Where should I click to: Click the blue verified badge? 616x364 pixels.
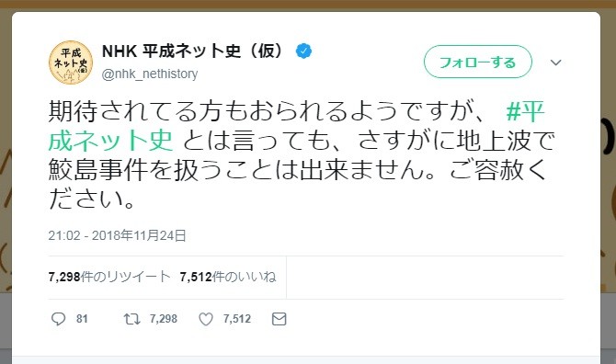tap(303, 51)
